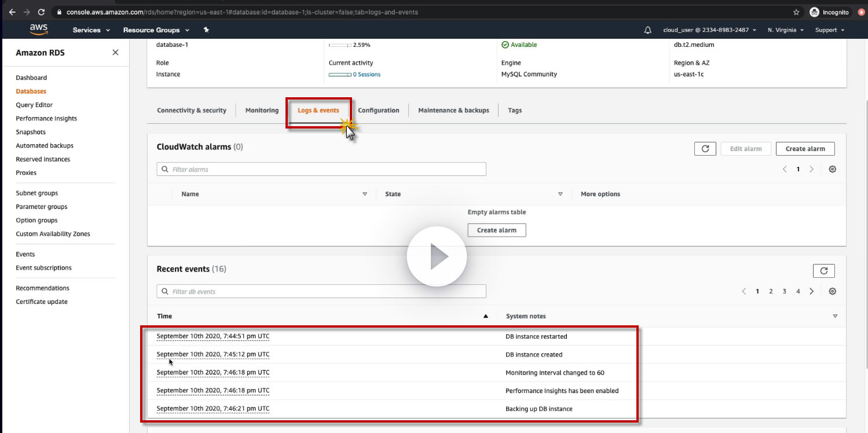Open the Maintenance & backups tab

pos(453,110)
